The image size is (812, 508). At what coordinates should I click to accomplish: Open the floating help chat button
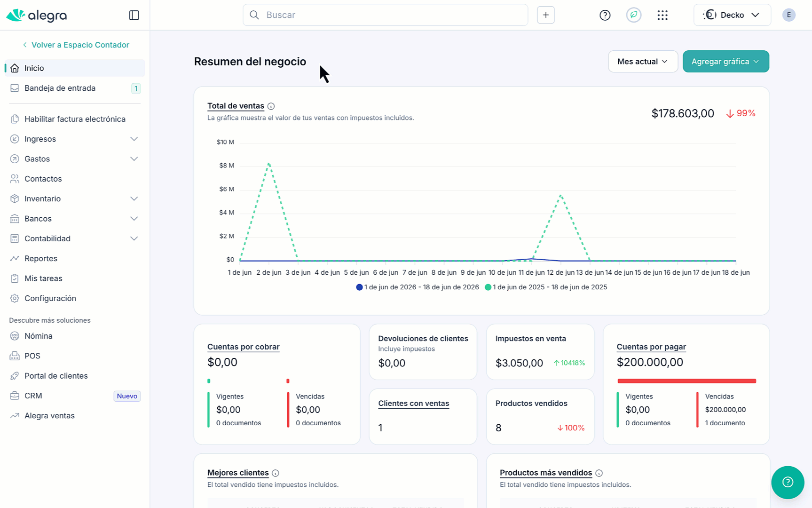[x=788, y=482]
